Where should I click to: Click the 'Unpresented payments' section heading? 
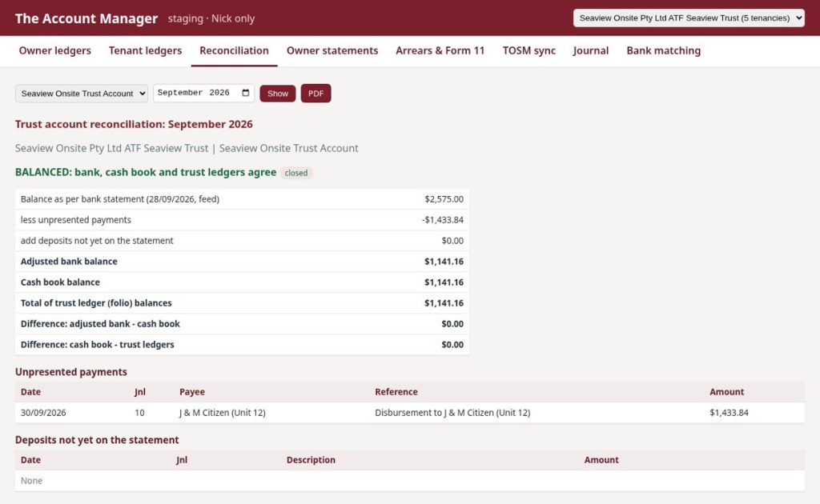(71, 372)
